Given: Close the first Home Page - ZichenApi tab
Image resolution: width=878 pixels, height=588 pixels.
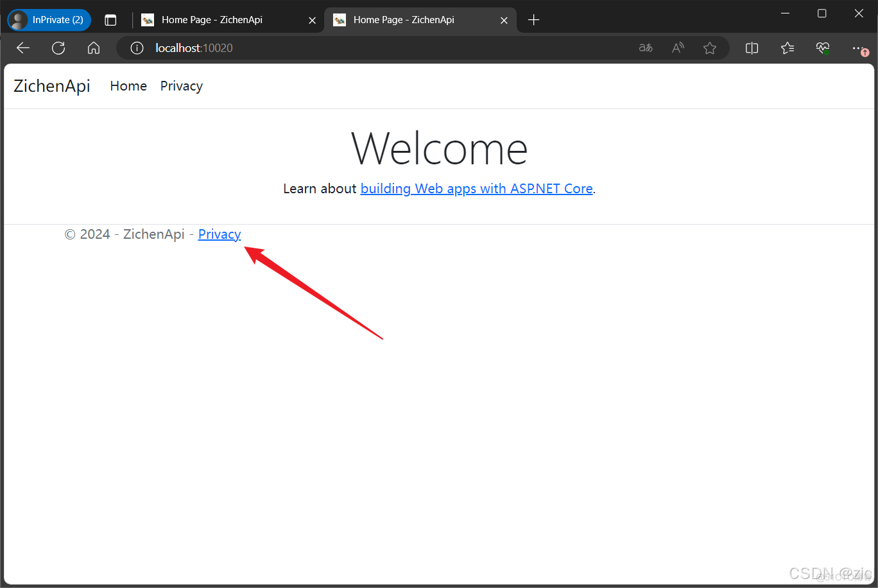Looking at the screenshot, I should 313,21.
